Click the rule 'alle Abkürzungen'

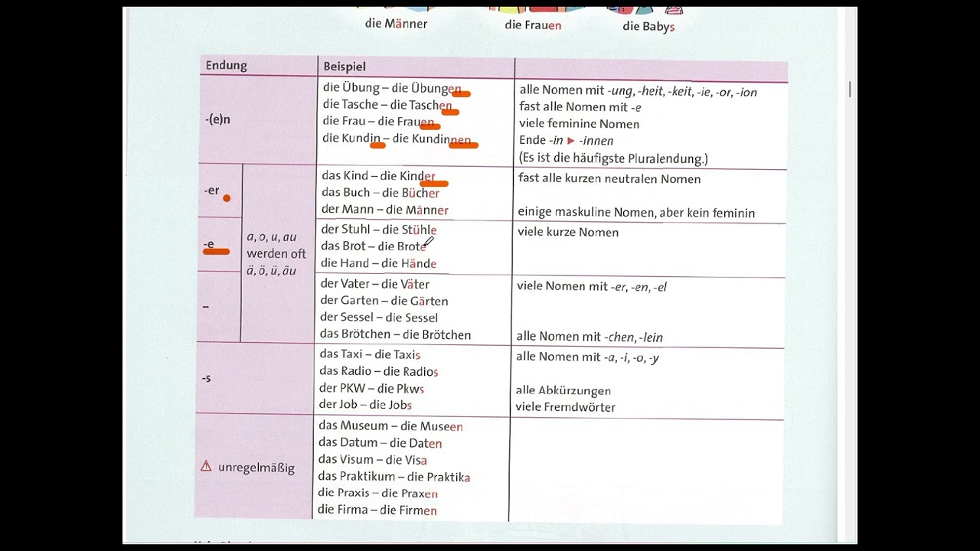pos(563,390)
